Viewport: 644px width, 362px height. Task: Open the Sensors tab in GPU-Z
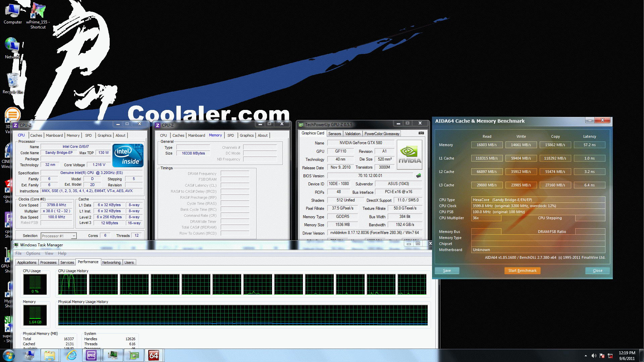pos(334,134)
